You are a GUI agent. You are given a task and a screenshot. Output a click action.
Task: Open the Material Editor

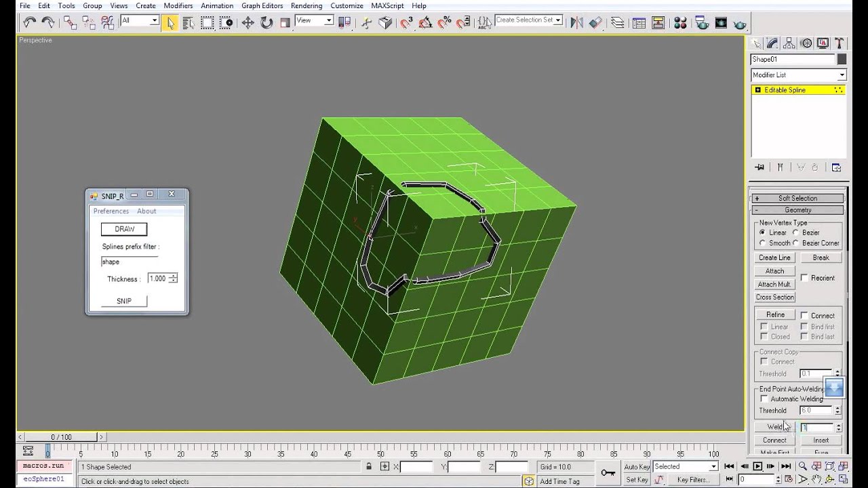pyautogui.click(x=682, y=22)
